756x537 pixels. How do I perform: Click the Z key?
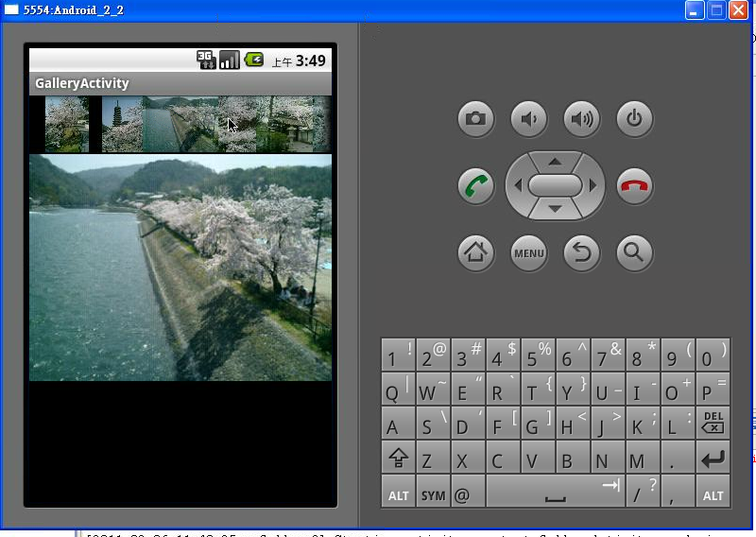click(x=433, y=457)
